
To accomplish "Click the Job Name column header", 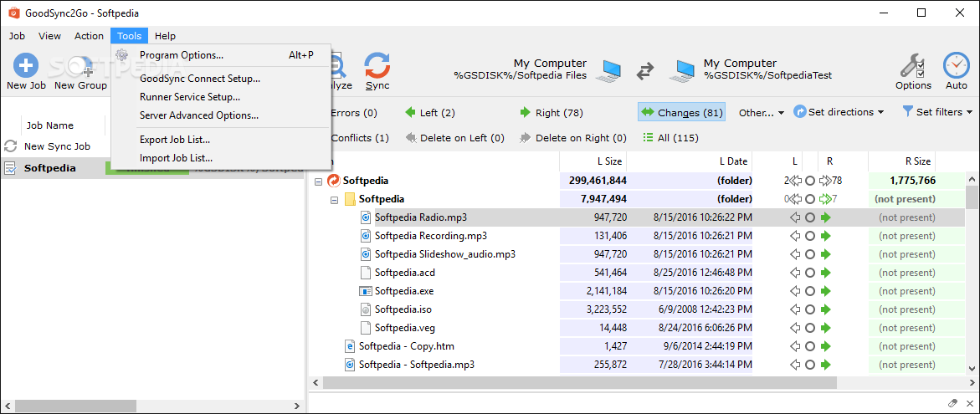I will point(50,125).
